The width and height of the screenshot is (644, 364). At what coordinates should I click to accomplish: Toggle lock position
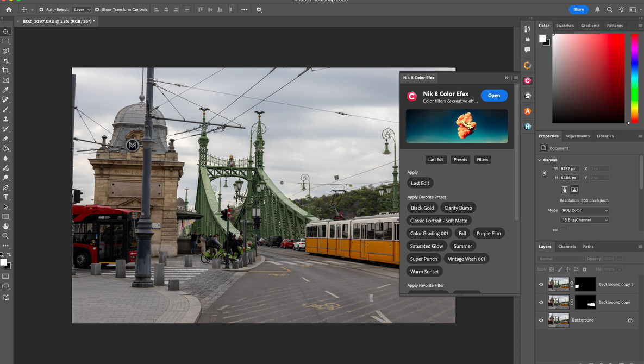(x=567, y=269)
